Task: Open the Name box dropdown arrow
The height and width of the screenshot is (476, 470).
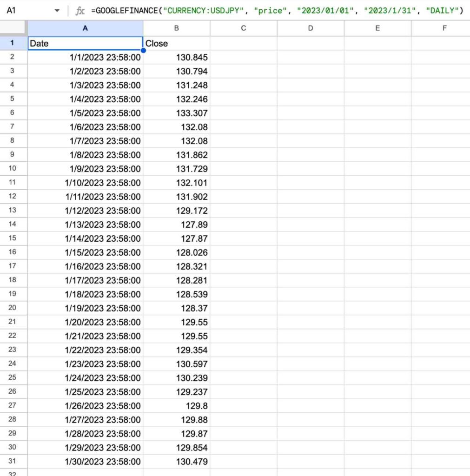Action: point(57,11)
